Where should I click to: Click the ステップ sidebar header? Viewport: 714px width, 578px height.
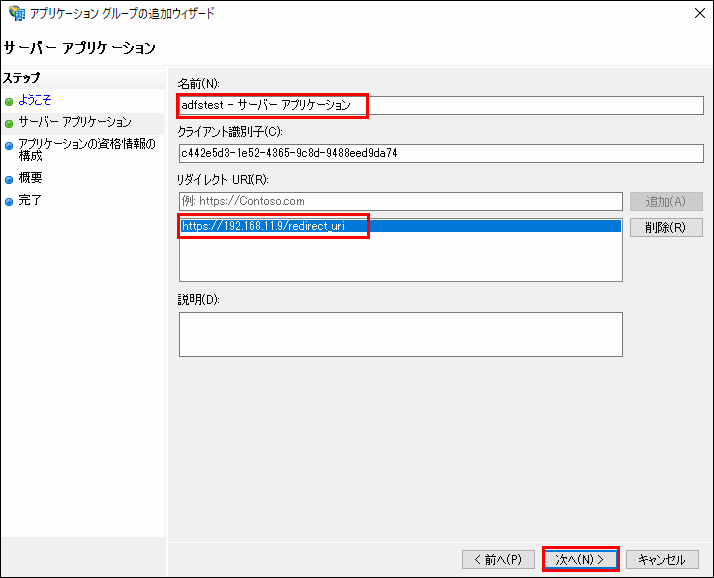[22, 78]
